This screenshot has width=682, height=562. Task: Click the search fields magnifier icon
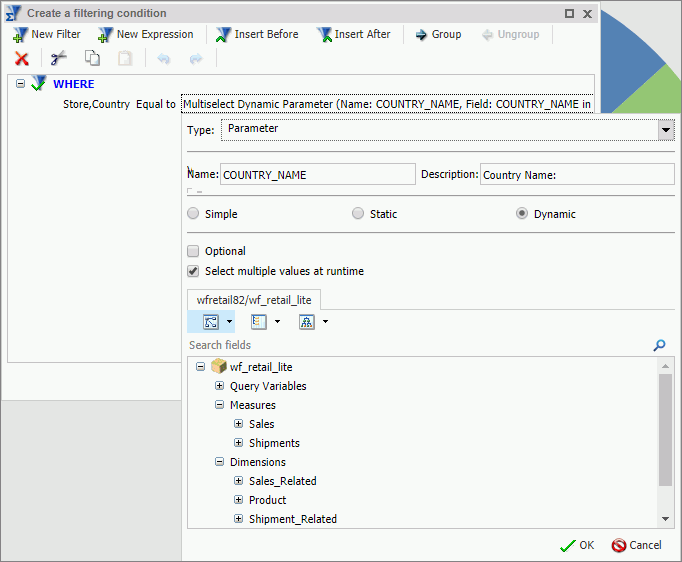point(659,345)
